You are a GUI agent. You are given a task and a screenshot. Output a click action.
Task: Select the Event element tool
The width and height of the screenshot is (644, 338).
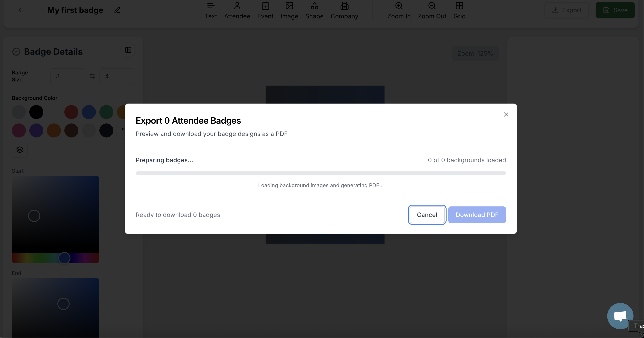(265, 10)
